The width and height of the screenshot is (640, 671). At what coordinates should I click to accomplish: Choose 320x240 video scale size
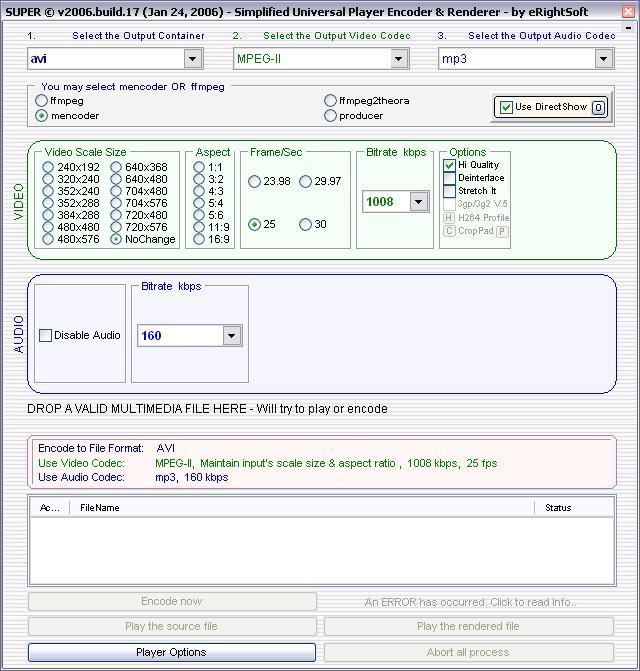click(x=48, y=179)
